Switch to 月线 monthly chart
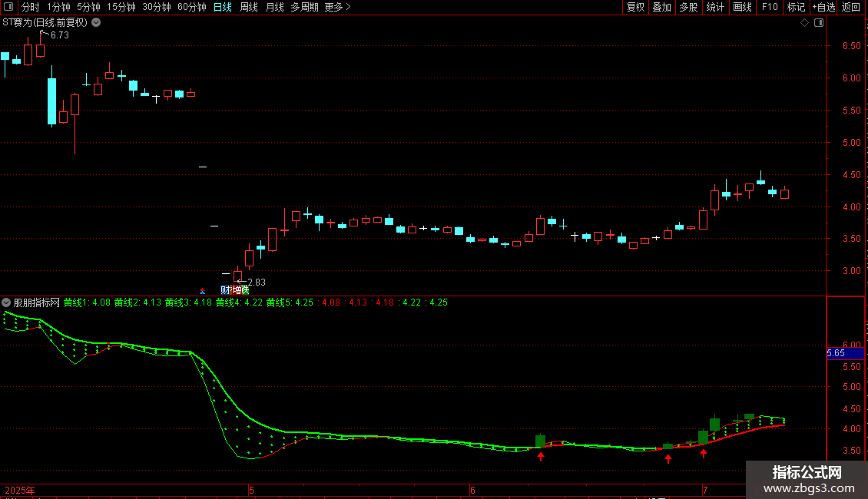 coord(274,7)
